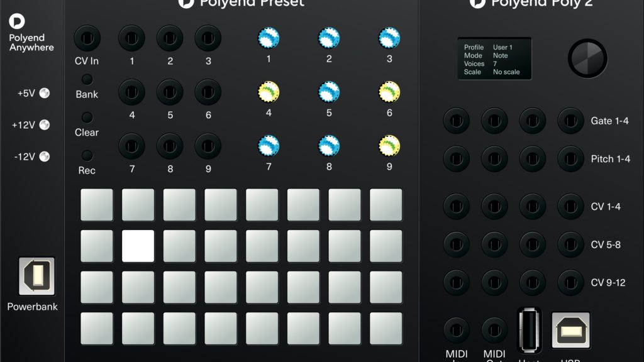
Task: Click the Mode Note line on display
Action: (486, 55)
